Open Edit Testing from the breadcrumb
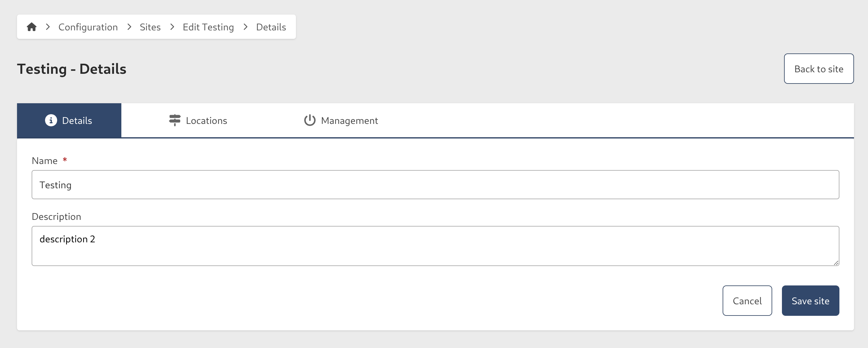 (208, 27)
